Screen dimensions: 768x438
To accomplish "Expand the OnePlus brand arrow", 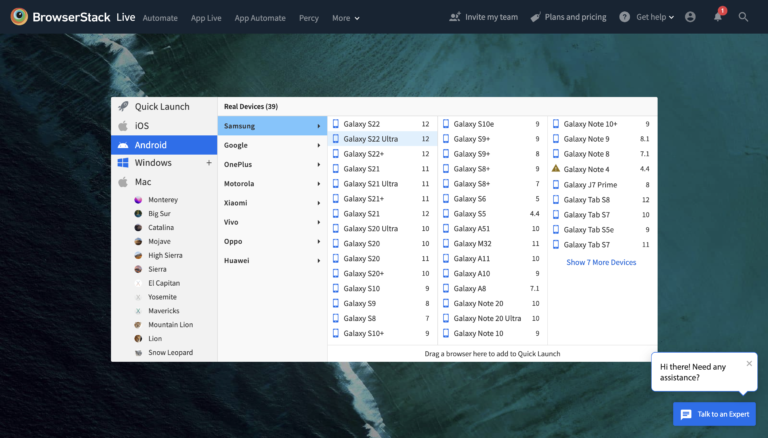I will (x=318, y=165).
